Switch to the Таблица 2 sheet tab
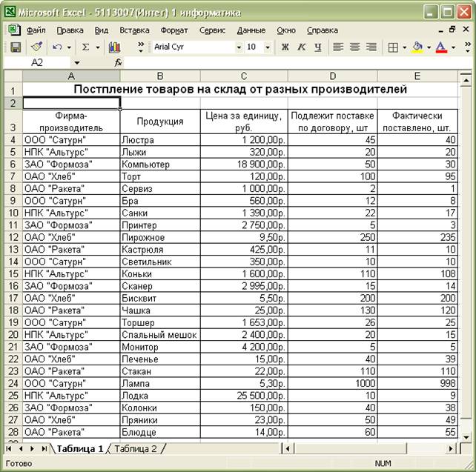Viewport: 476px width, 472px height. coord(135,448)
